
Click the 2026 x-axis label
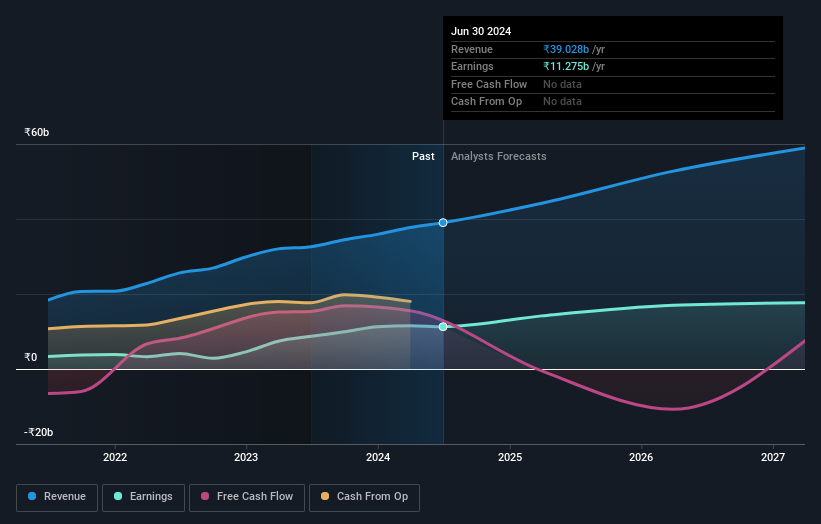640,457
